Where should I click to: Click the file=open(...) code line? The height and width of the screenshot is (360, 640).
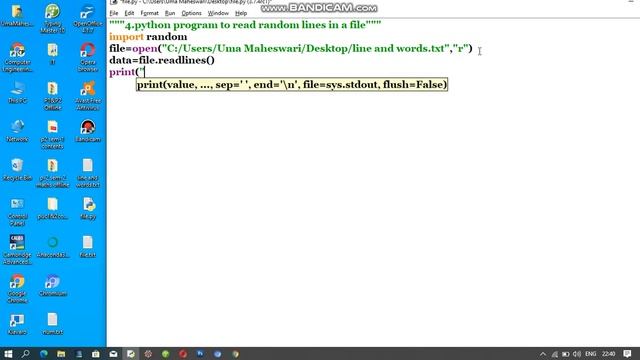(291, 49)
